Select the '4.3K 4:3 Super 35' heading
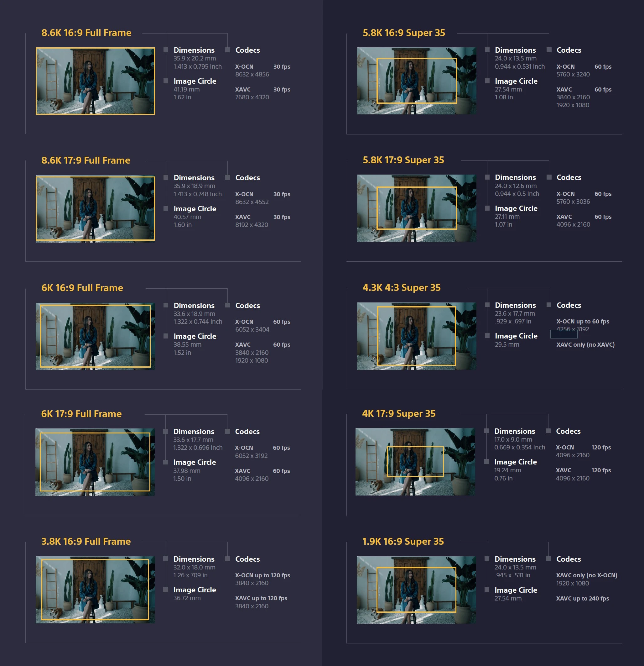Image resolution: width=644 pixels, height=666 pixels. [x=402, y=287]
